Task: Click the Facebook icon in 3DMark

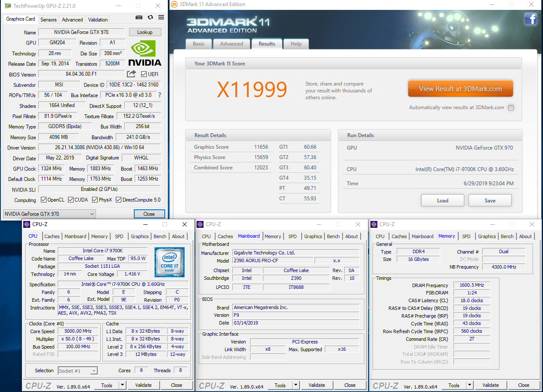Action: pyautogui.click(x=531, y=19)
